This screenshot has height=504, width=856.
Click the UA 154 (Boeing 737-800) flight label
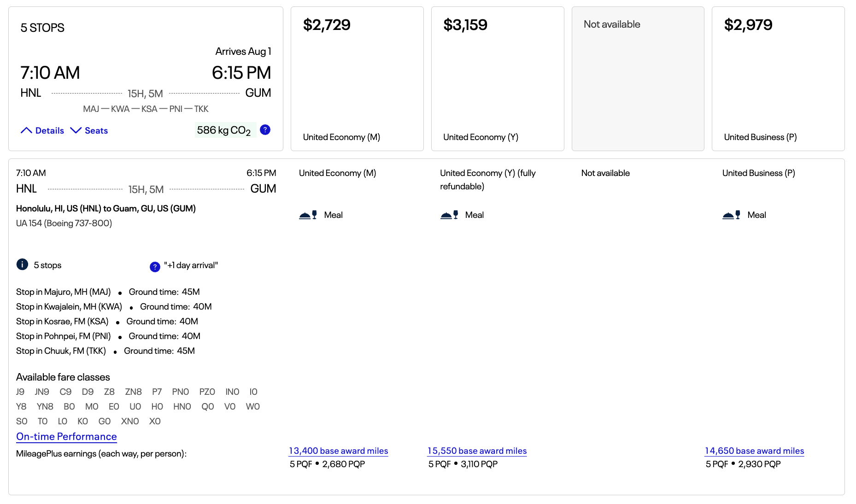pos(64,223)
